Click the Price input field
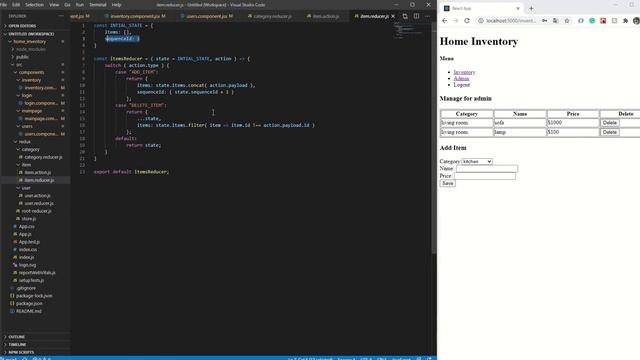640x360 pixels. click(x=485, y=176)
